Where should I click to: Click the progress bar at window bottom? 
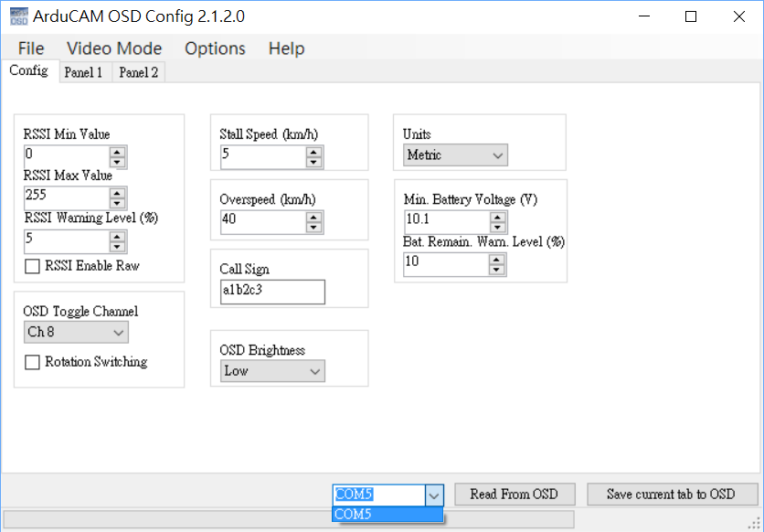tap(289, 519)
